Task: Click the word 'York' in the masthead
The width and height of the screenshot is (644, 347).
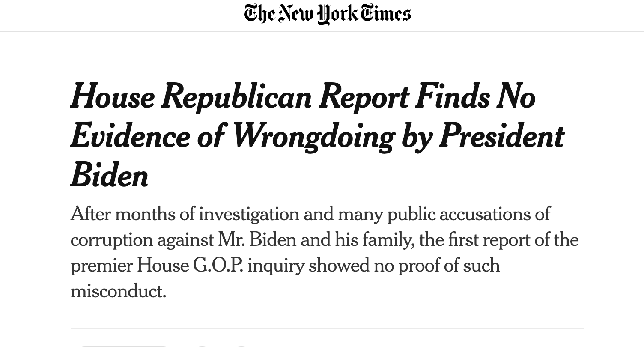Action: (337, 14)
